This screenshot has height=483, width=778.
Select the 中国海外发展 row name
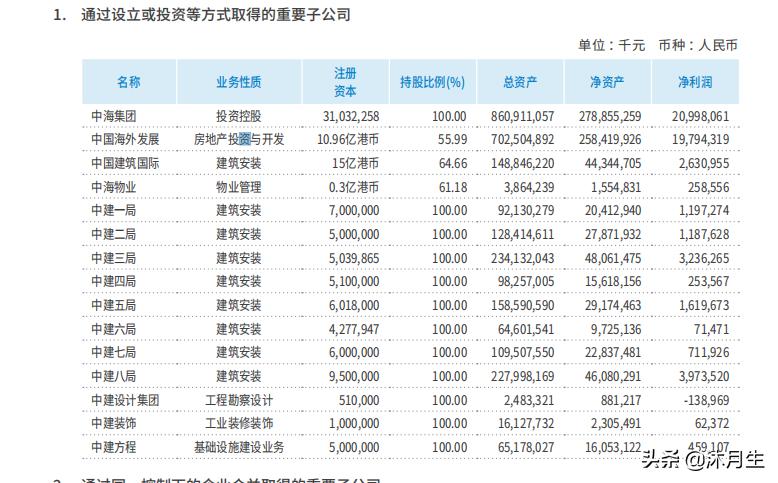pyautogui.click(x=125, y=139)
